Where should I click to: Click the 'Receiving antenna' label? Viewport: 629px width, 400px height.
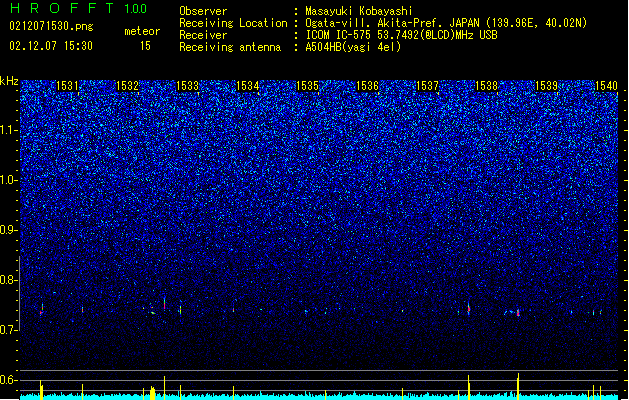230,47
